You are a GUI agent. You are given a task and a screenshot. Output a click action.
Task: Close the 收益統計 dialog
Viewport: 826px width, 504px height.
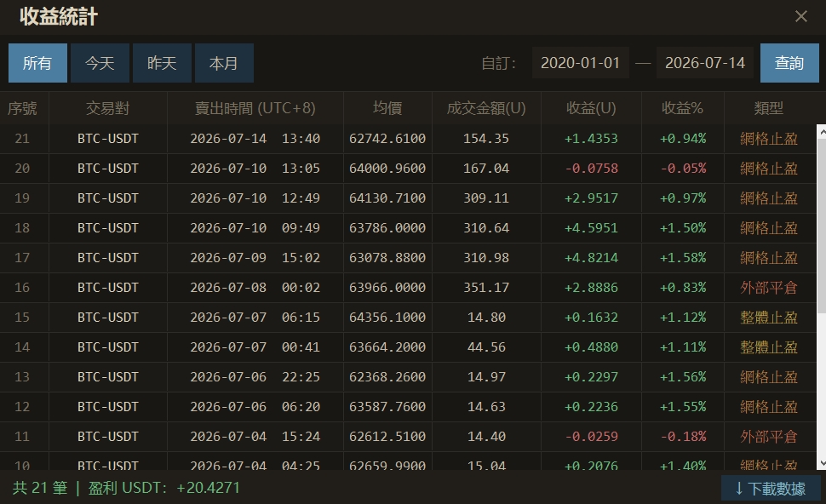point(800,17)
